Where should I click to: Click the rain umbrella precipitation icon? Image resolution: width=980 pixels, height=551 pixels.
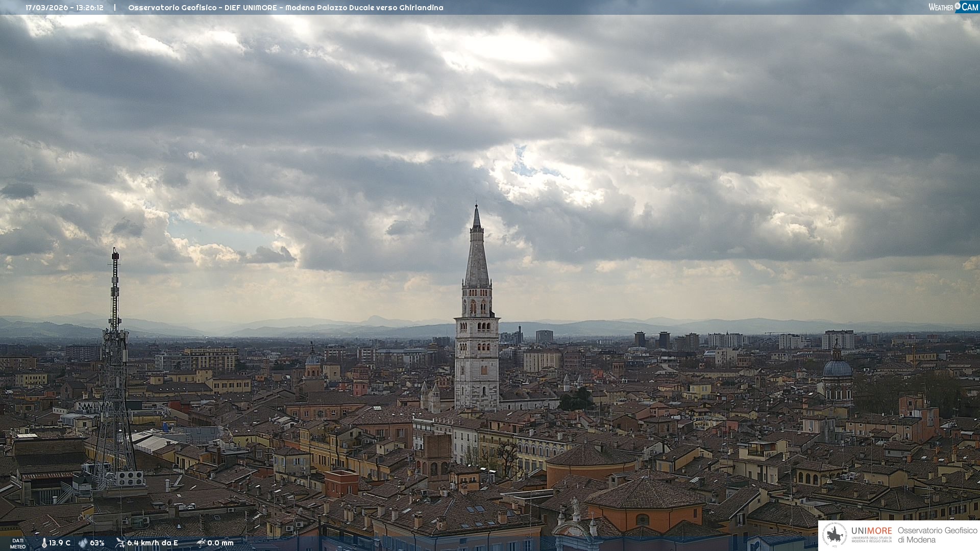coord(201,543)
